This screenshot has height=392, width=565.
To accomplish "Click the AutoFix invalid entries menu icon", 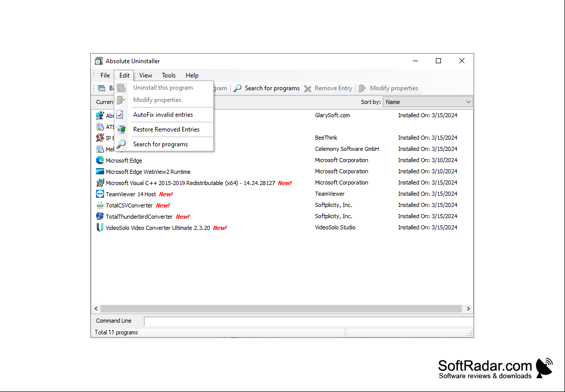I will pyautogui.click(x=120, y=115).
